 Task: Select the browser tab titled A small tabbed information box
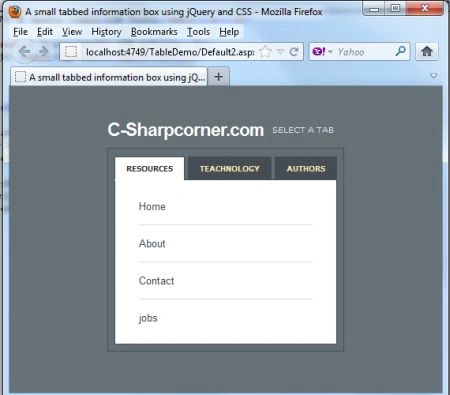coord(109,77)
